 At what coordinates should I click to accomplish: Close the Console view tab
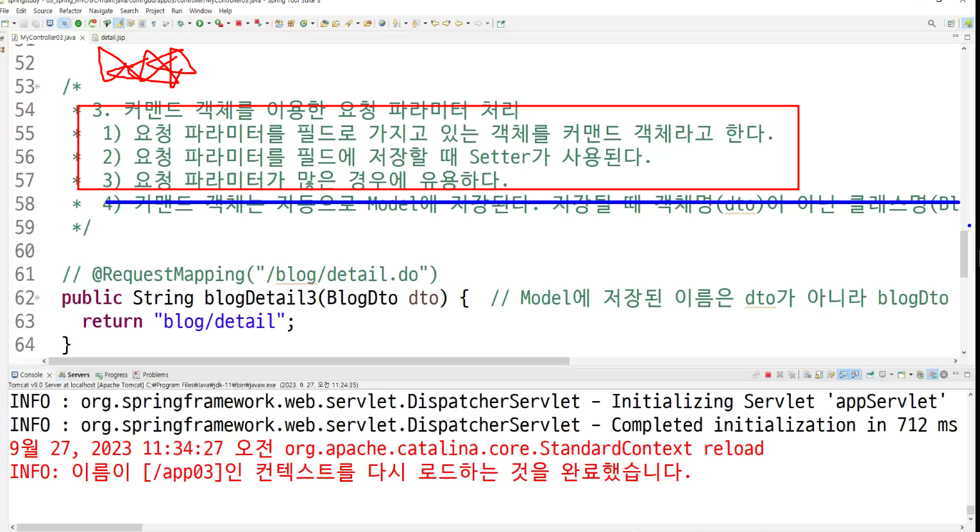pos(49,375)
